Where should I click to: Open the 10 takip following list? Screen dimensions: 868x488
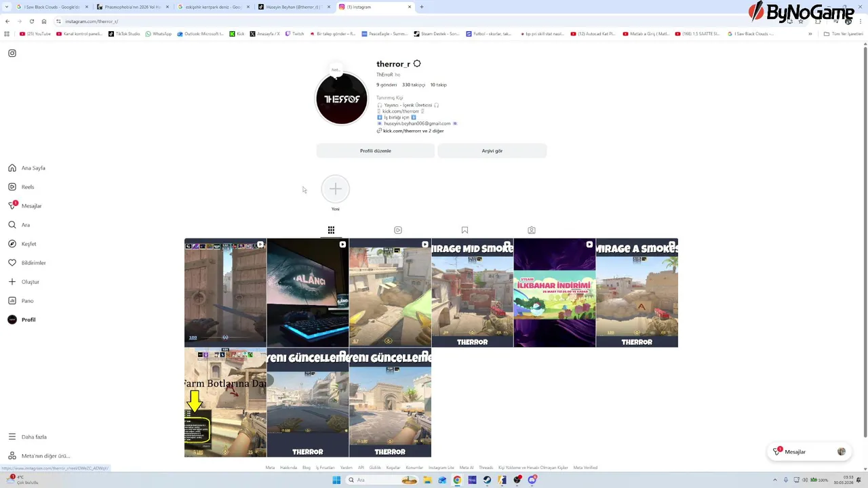pyautogui.click(x=438, y=85)
